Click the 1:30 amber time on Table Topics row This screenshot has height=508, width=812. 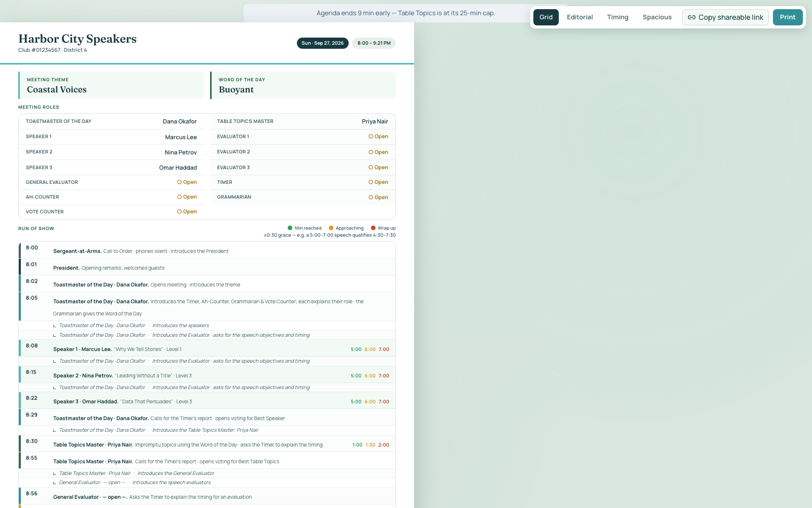point(370,445)
